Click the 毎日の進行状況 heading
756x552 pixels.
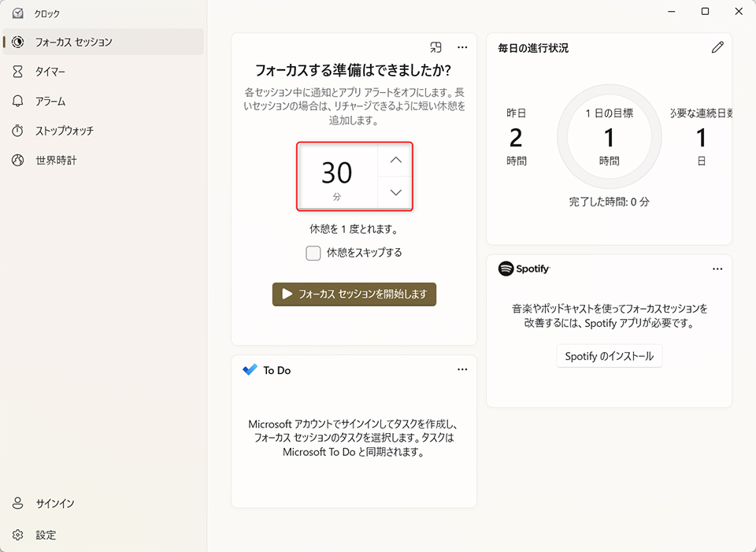tap(533, 48)
